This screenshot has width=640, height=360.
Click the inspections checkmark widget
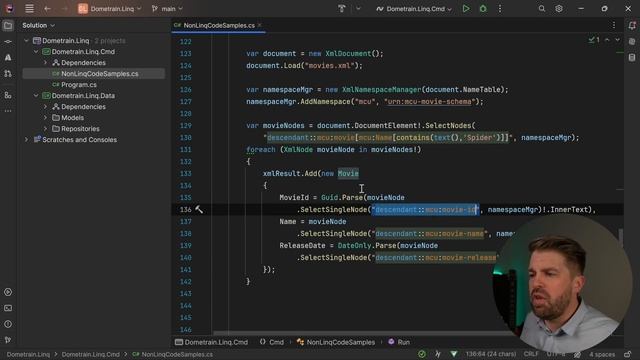(x=594, y=40)
